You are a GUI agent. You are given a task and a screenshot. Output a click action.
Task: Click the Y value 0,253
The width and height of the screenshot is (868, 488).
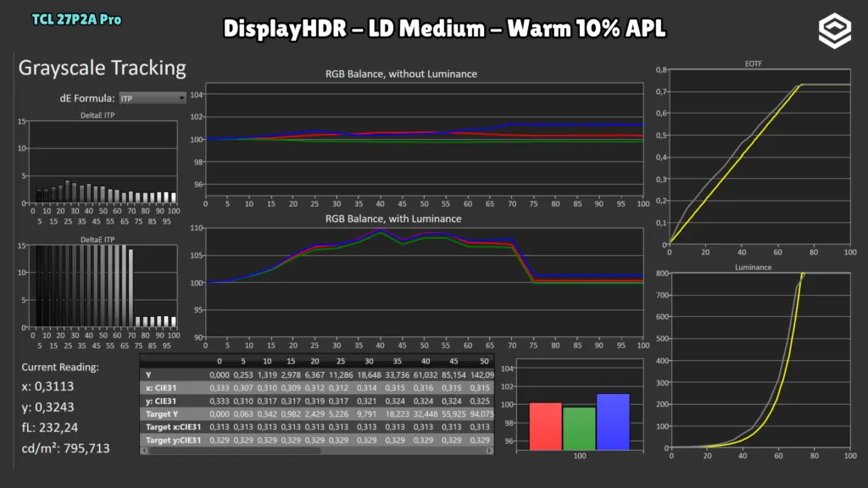[x=243, y=374]
